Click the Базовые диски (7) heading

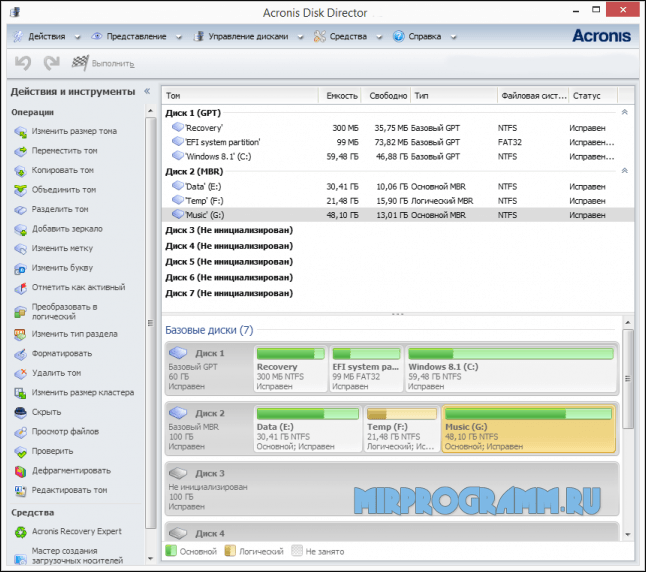(209, 330)
